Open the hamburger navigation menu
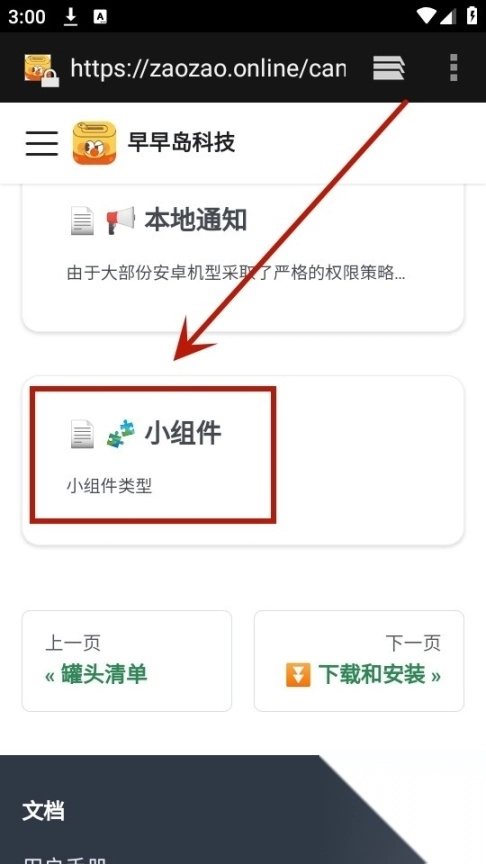The image size is (486, 864). [x=42, y=143]
